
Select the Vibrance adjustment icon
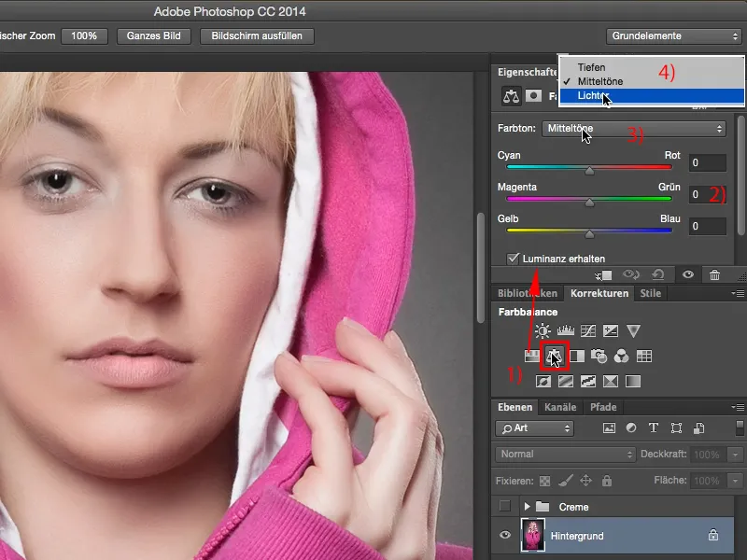[634, 331]
